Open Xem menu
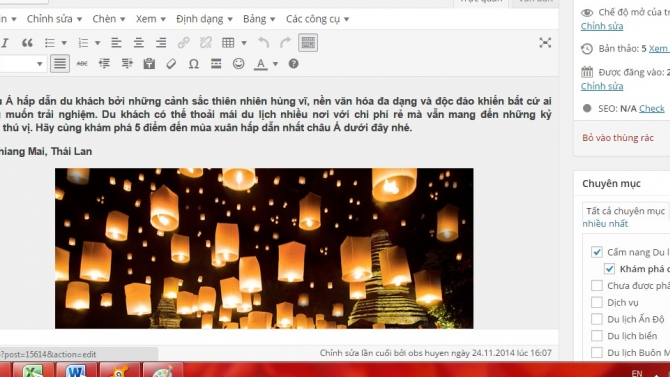Viewport: 670px width, 377px height. pyautogui.click(x=150, y=19)
